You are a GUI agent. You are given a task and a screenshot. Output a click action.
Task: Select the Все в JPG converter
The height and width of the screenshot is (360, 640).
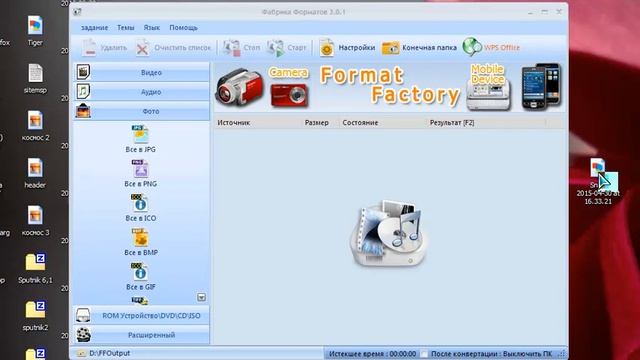[x=140, y=139]
